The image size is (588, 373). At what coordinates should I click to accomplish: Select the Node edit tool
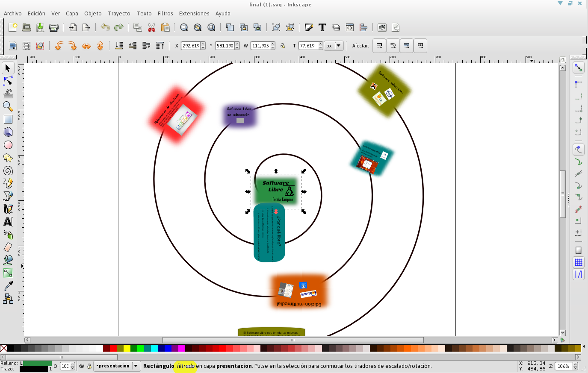tap(8, 81)
